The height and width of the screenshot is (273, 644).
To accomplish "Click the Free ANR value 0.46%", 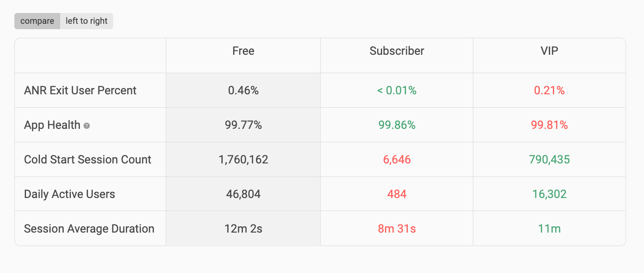I will click(243, 90).
